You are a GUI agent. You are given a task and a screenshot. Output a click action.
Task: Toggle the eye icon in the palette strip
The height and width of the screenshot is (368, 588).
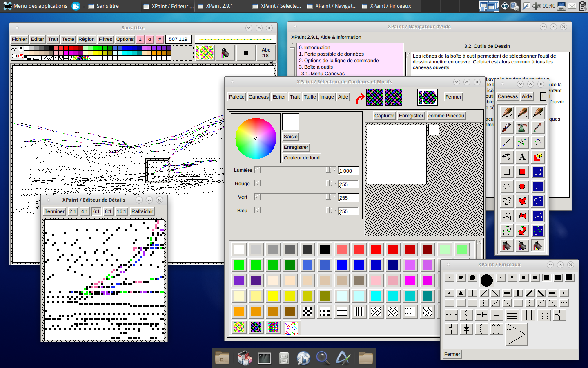pos(14,49)
